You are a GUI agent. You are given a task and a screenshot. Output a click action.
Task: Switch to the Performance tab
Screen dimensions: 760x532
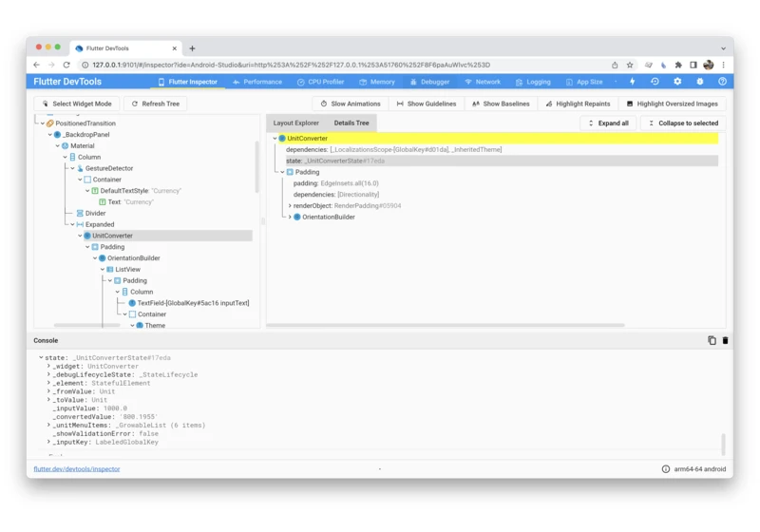pyautogui.click(x=257, y=82)
